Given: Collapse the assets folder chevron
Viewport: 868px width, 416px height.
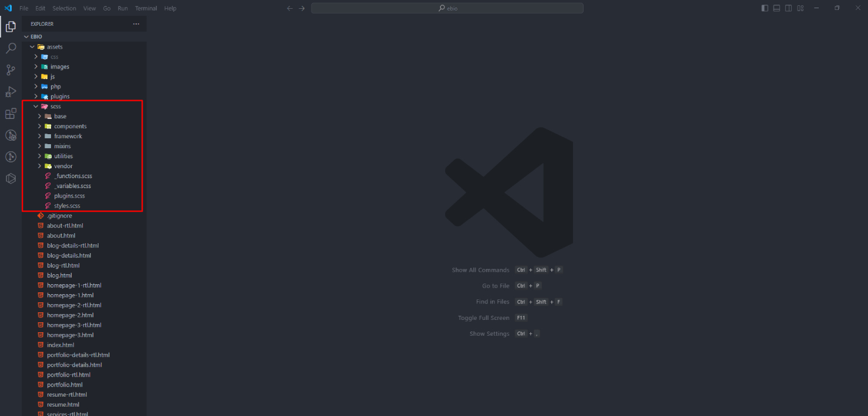Looking at the screenshot, I should (x=32, y=47).
